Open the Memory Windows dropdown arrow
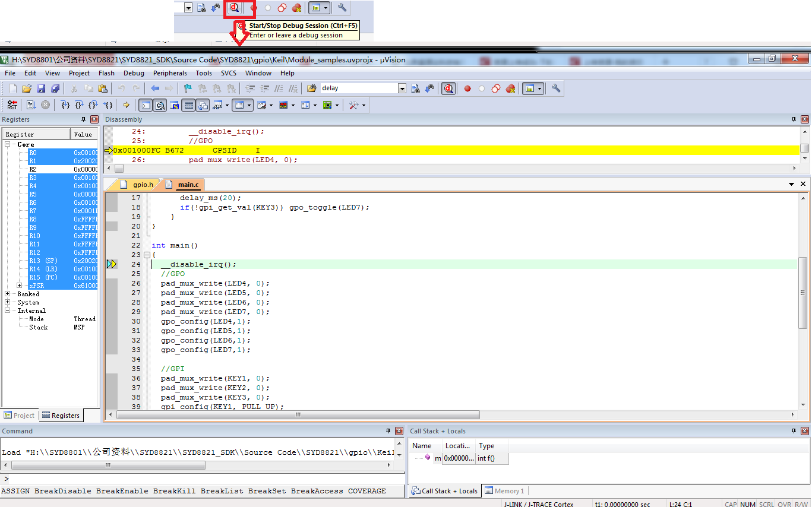 click(249, 105)
